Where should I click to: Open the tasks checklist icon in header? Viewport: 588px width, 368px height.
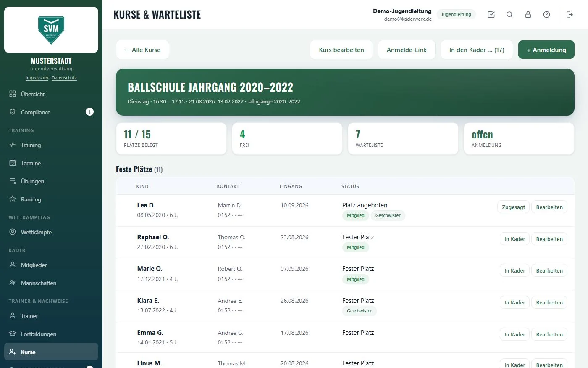tap(491, 15)
